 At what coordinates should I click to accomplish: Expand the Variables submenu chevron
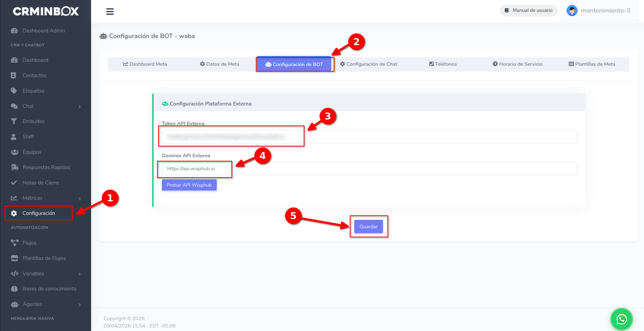coord(80,274)
